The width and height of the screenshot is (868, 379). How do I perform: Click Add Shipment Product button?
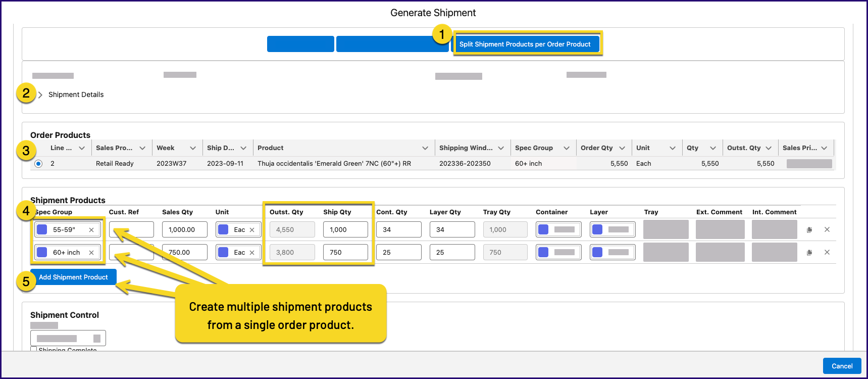pos(73,277)
